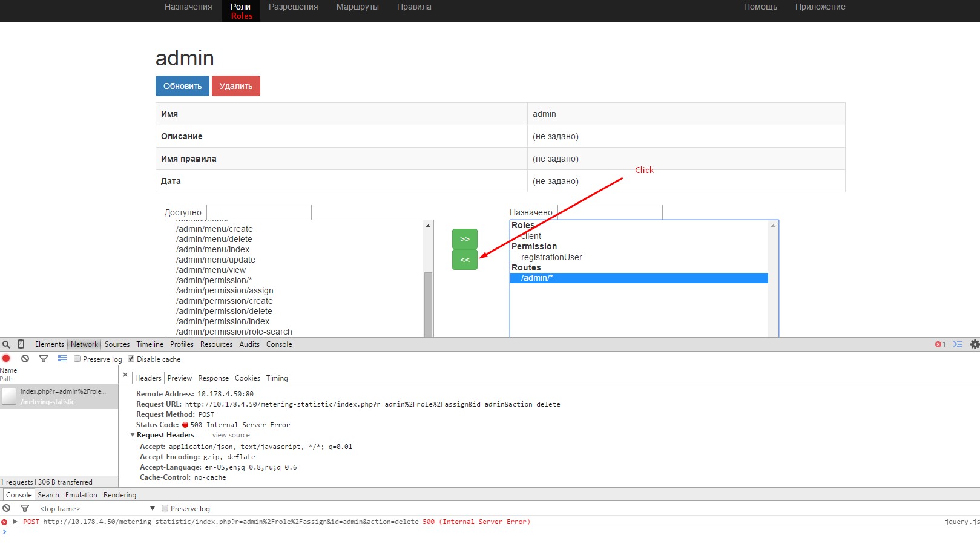Open the drawer Rendering tab

[120, 495]
